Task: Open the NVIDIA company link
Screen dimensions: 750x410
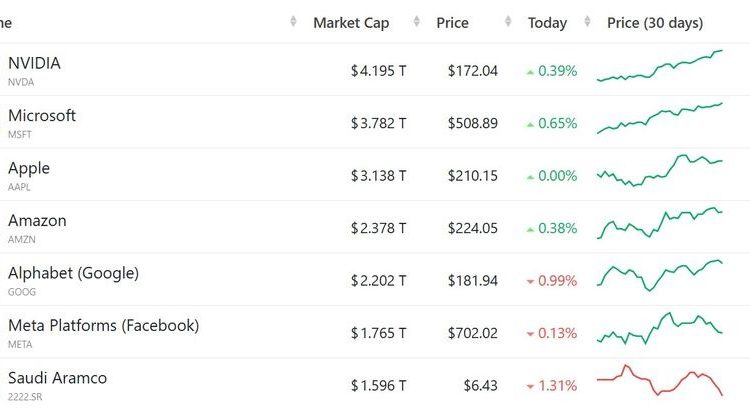Action: click(x=34, y=63)
